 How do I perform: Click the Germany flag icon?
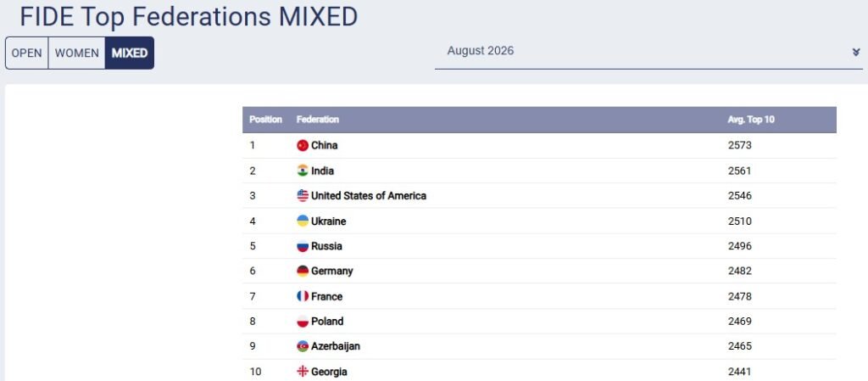303,271
